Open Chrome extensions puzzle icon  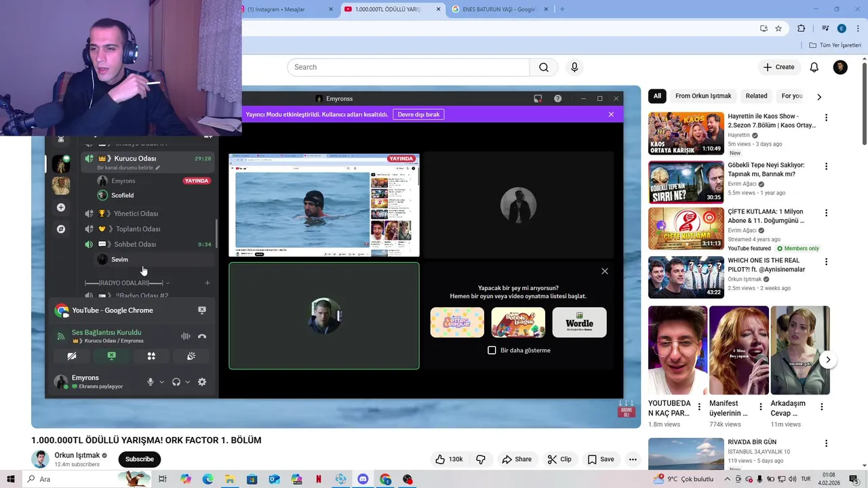(x=802, y=28)
